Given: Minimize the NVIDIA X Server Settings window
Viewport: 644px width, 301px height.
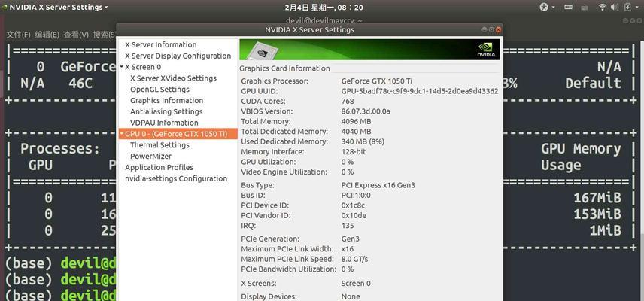Looking at the screenshot, I should [485, 29].
